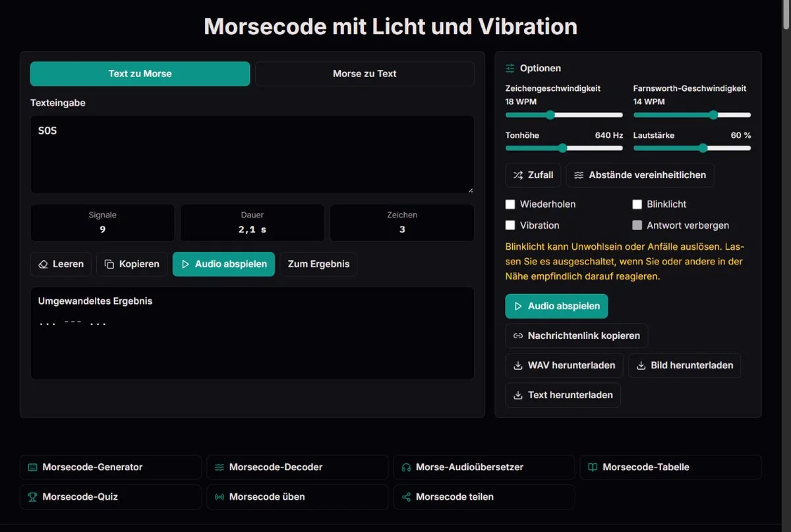This screenshot has width=791, height=532.
Task: Click the Zufall shuffle button
Action: pyautogui.click(x=533, y=175)
